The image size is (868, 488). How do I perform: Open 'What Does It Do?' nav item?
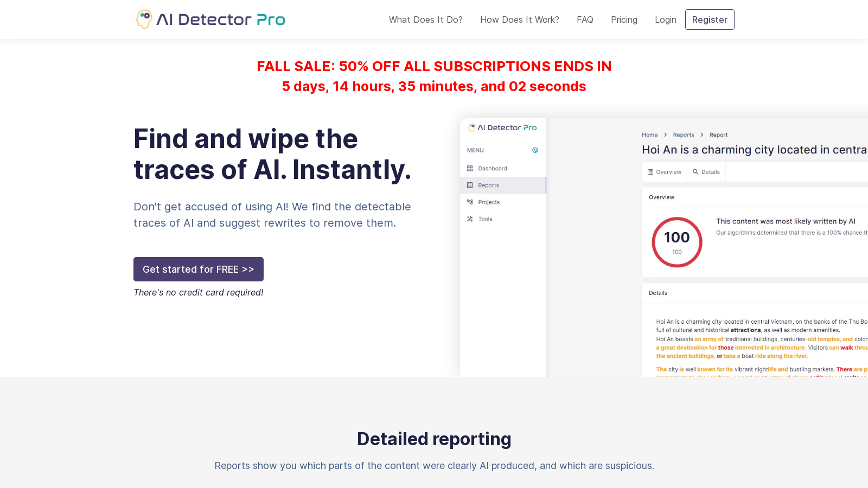(425, 20)
